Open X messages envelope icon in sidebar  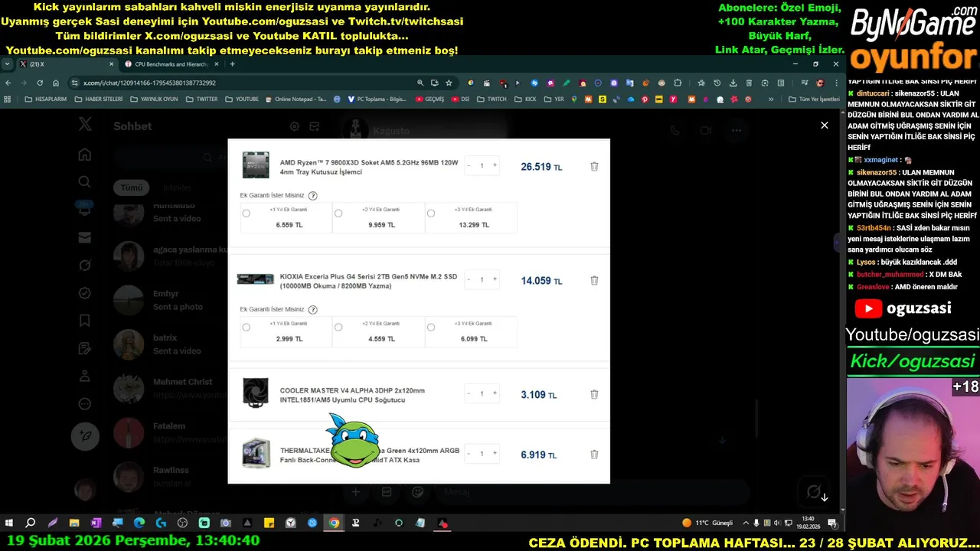pyautogui.click(x=85, y=237)
